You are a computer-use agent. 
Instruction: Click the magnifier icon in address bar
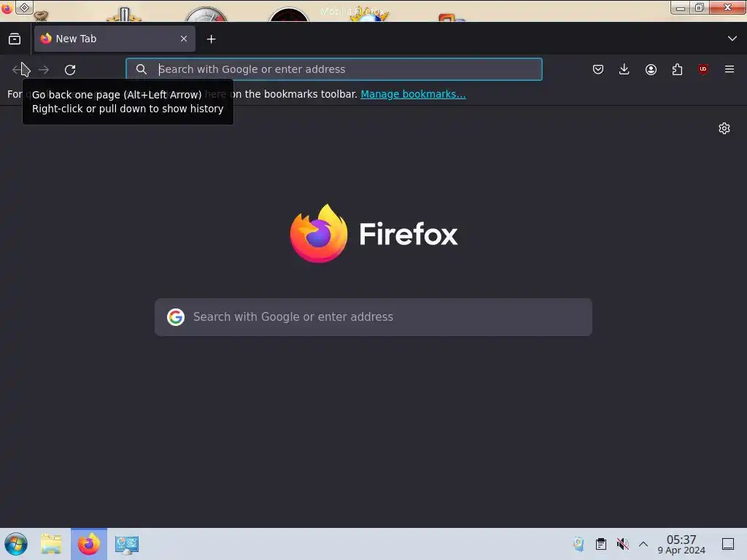click(141, 69)
